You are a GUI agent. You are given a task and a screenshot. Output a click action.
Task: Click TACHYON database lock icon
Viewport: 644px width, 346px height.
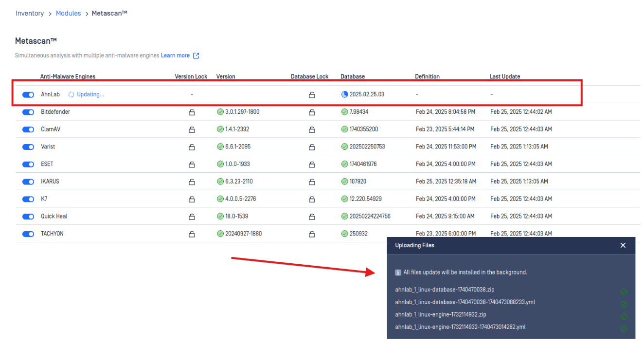[x=312, y=234]
